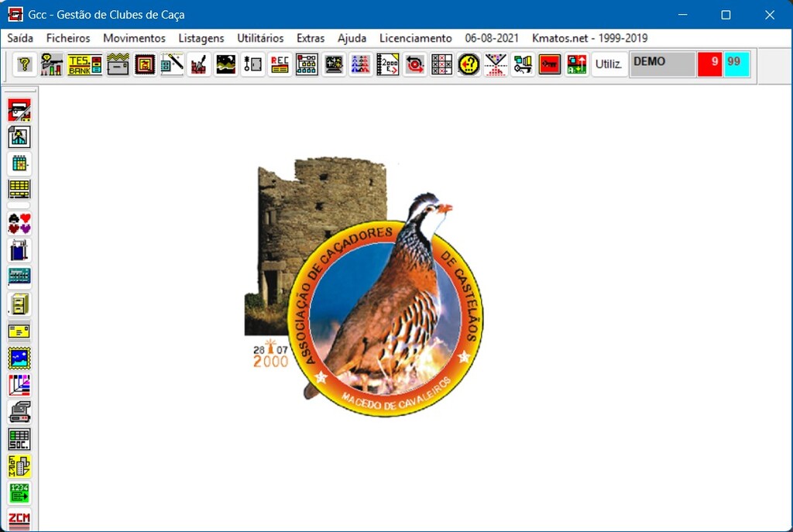This screenshot has height=532, width=793.
Task: Expand the Listagens menu
Action: tap(201, 38)
